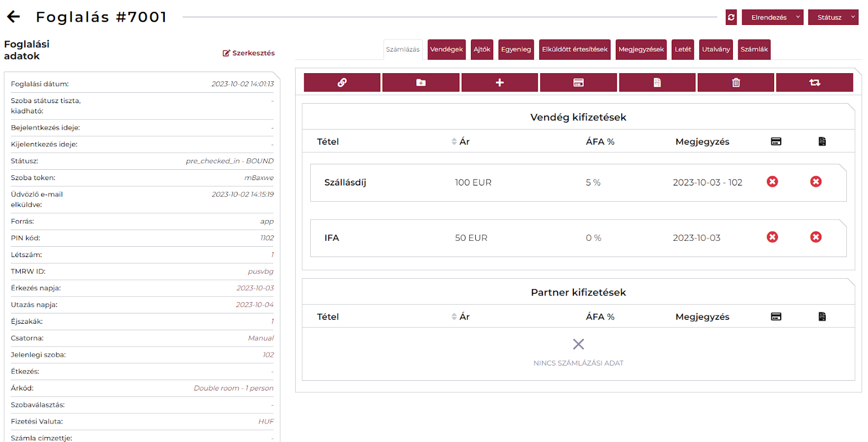Click the document icon in toolbar
The width and height of the screenshot is (868, 442).
pos(657,82)
